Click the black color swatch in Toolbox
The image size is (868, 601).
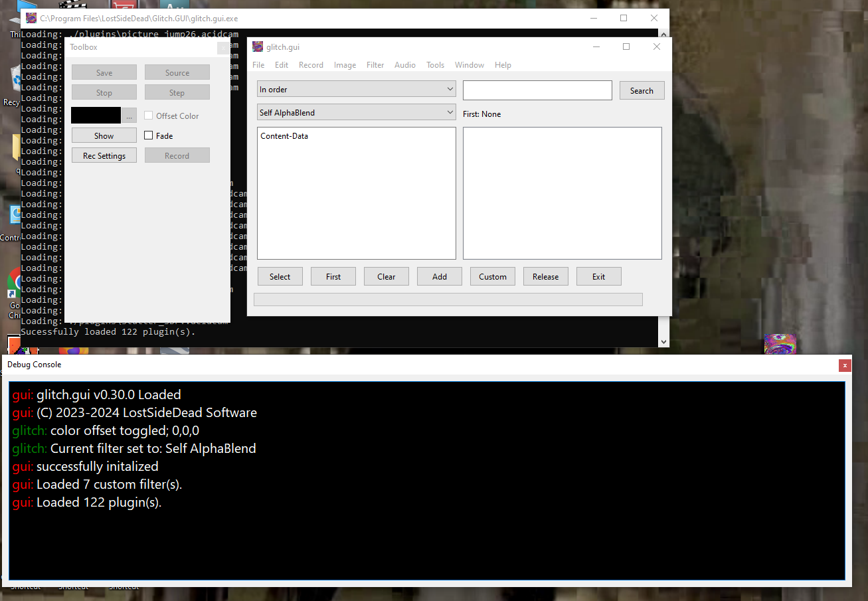(x=96, y=116)
